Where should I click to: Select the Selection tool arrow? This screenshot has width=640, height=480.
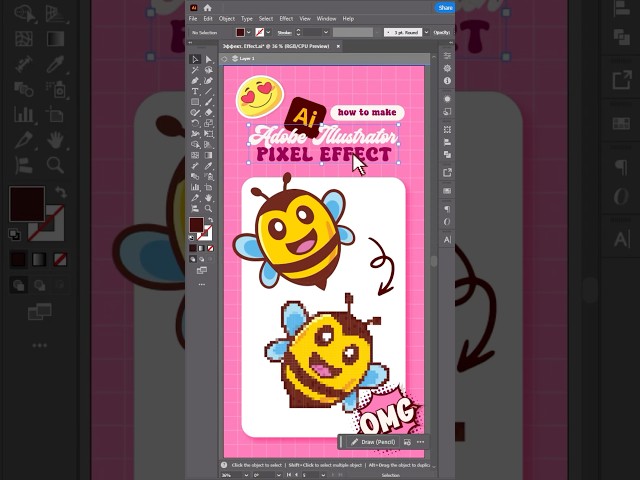pyautogui.click(x=195, y=60)
